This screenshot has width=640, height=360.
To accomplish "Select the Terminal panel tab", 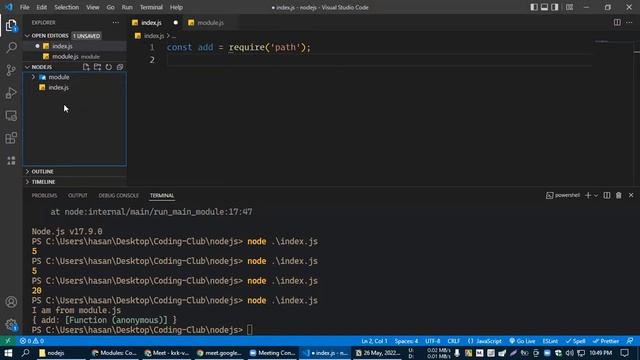I will point(162,196).
